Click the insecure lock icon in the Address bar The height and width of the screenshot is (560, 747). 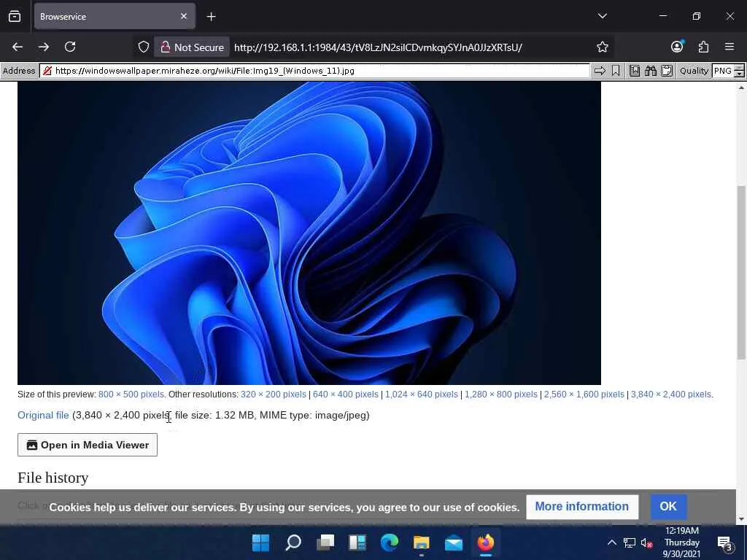click(x=47, y=71)
